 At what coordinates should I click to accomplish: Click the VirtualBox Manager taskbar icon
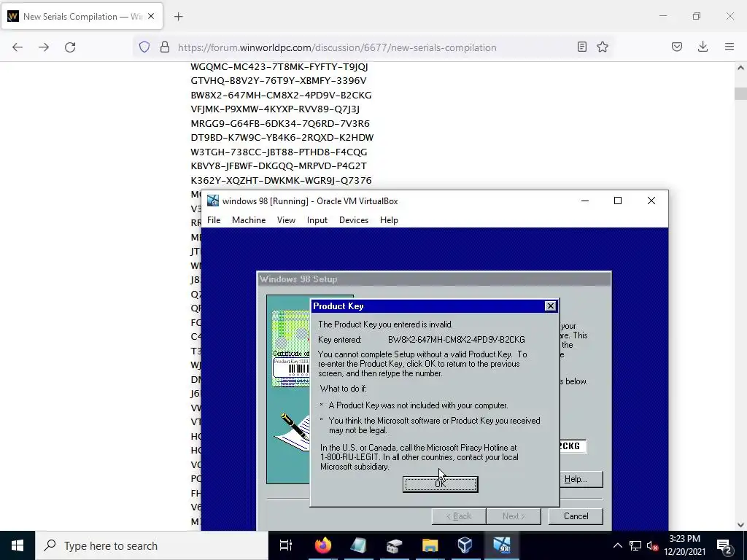tap(465, 545)
